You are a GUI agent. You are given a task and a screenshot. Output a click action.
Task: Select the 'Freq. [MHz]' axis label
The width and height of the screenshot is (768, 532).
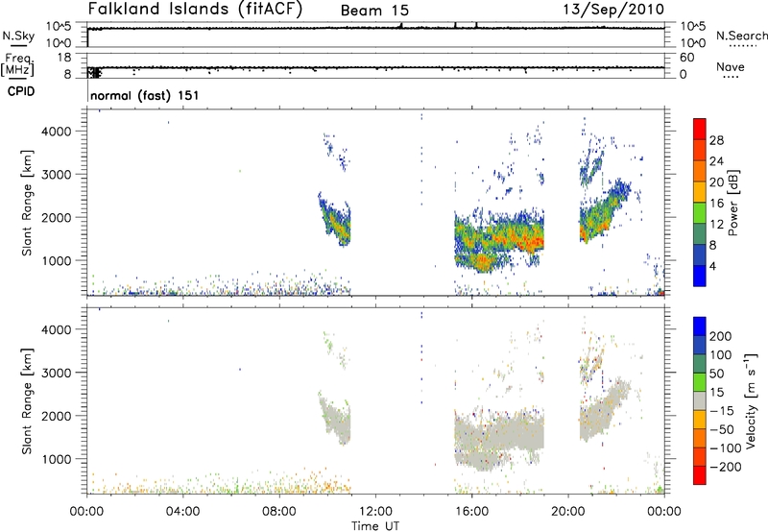point(18,64)
